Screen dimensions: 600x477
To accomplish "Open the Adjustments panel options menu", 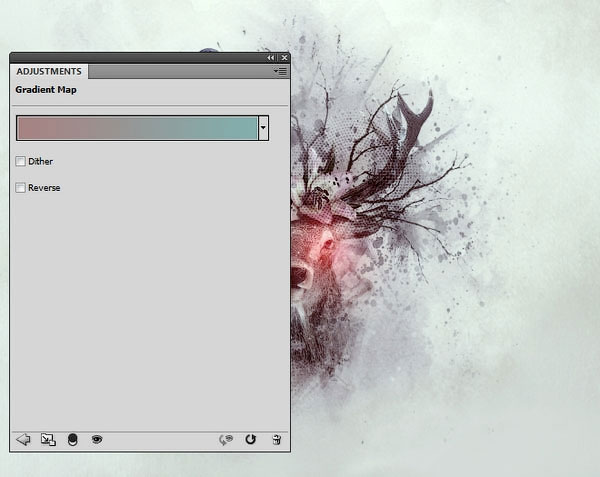I will (x=280, y=71).
